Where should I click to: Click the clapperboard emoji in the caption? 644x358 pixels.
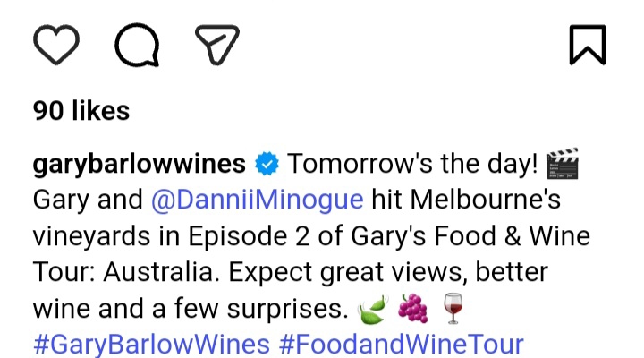click(x=563, y=164)
